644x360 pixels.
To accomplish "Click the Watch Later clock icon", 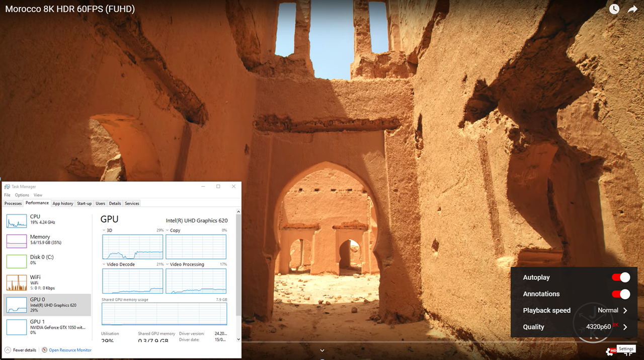I will click(x=614, y=9).
